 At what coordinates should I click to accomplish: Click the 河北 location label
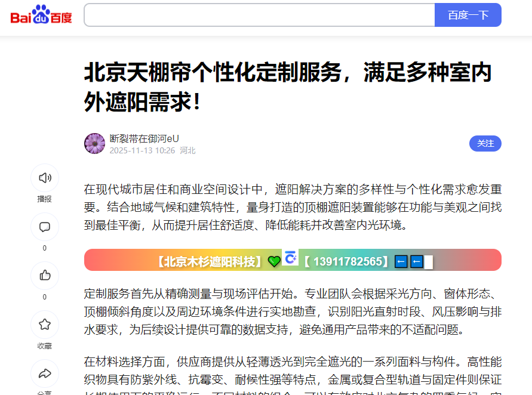[x=187, y=150]
